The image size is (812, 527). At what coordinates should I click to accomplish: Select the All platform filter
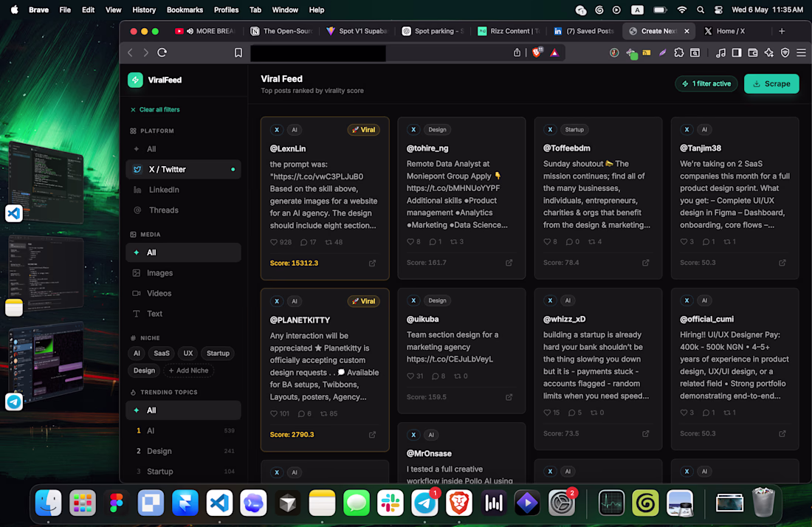pos(183,149)
